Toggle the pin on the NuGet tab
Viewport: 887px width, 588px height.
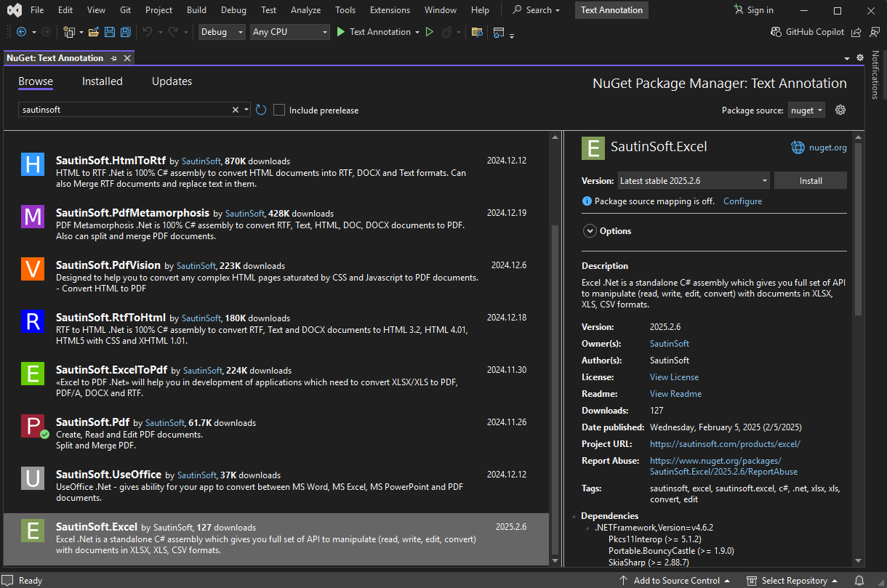(113, 57)
